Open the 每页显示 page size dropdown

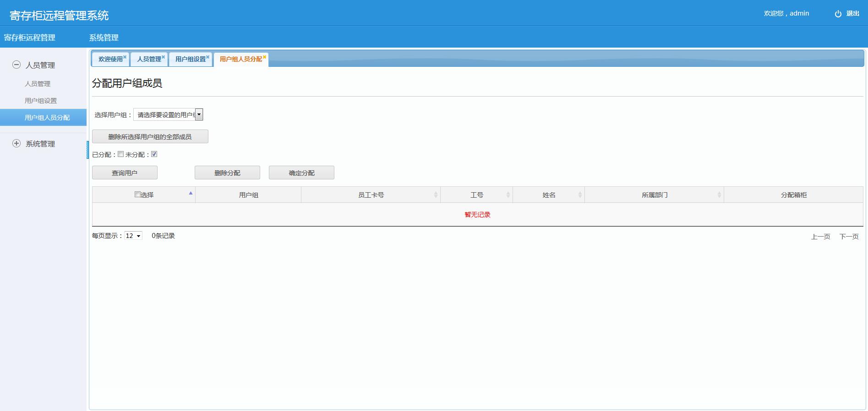click(x=133, y=236)
